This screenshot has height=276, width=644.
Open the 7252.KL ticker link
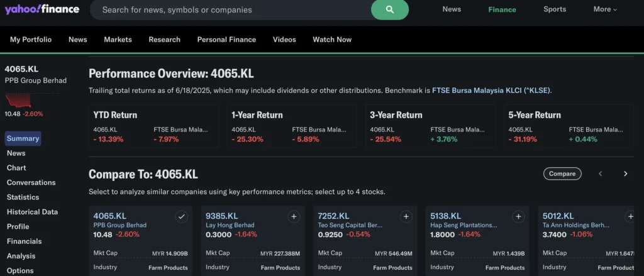click(x=333, y=216)
